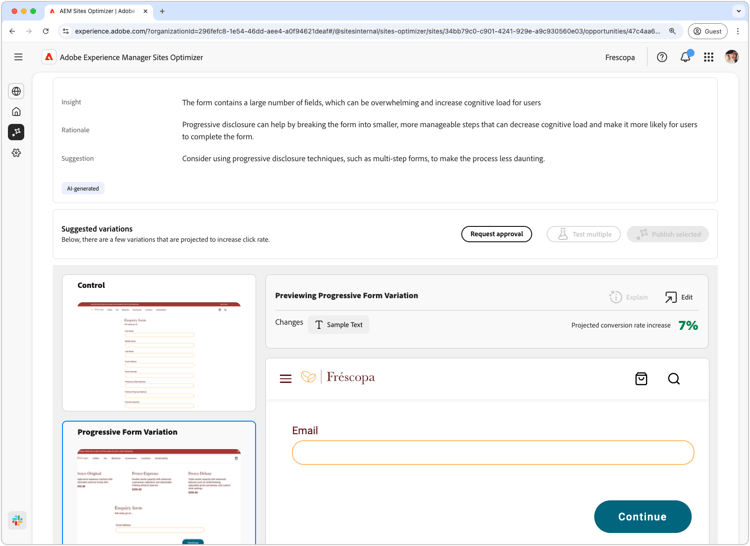Click the Explain icon in preview header

615,297
